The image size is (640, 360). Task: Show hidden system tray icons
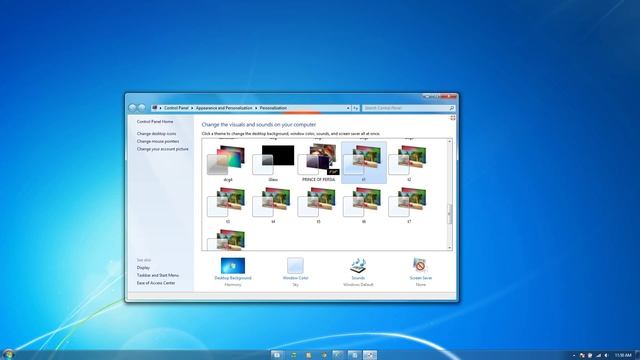(x=573, y=356)
